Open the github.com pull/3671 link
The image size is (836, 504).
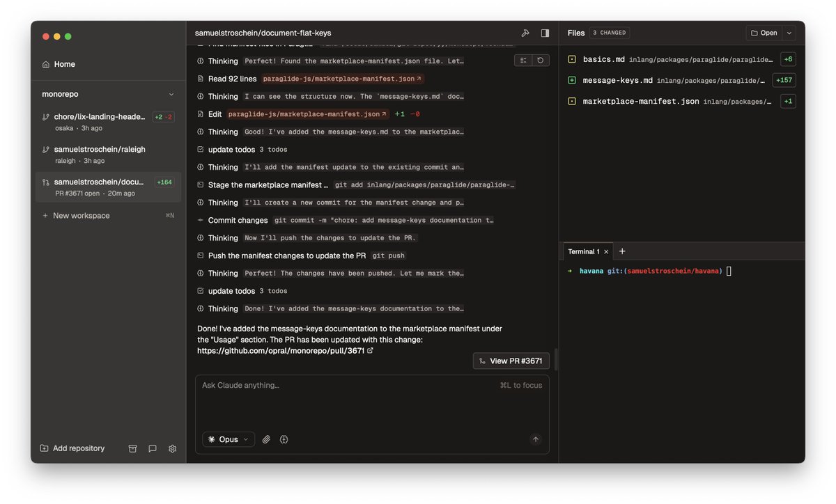(x=285, y=351)
